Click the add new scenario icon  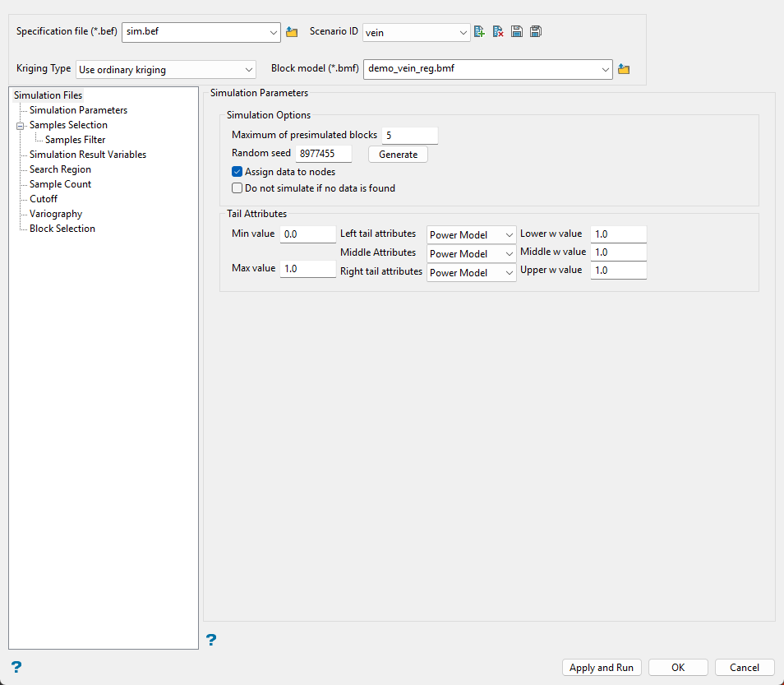(x=480, y=32)
